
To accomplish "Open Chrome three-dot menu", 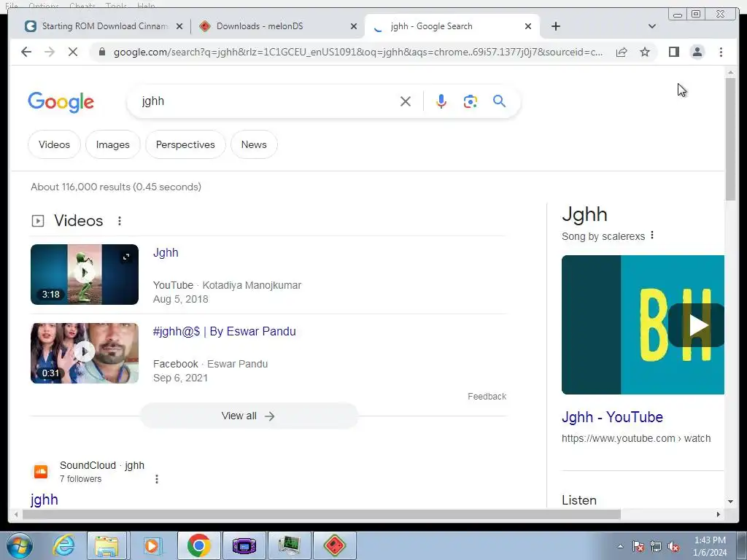I will click(x=721, y=52).
